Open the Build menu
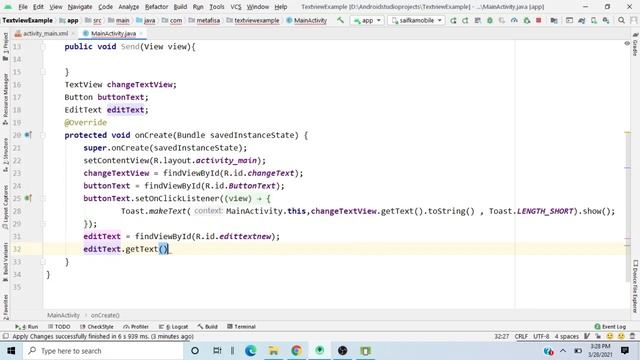The height and width of the screenshot is (360, 640). [180, 7]
